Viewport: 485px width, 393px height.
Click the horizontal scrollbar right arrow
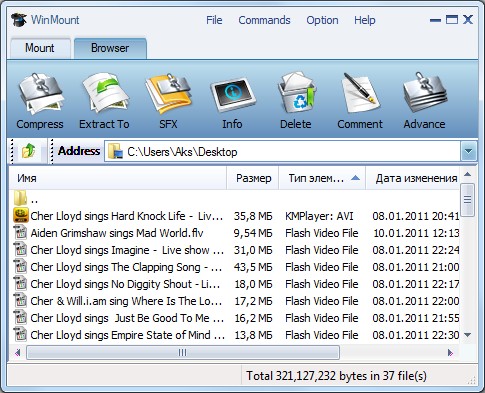pos(450,352)
